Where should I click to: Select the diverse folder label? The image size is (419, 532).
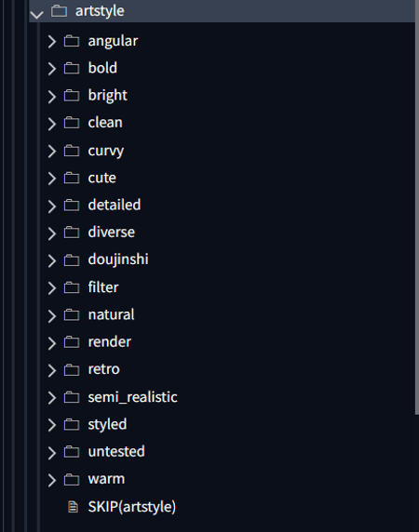112,233
